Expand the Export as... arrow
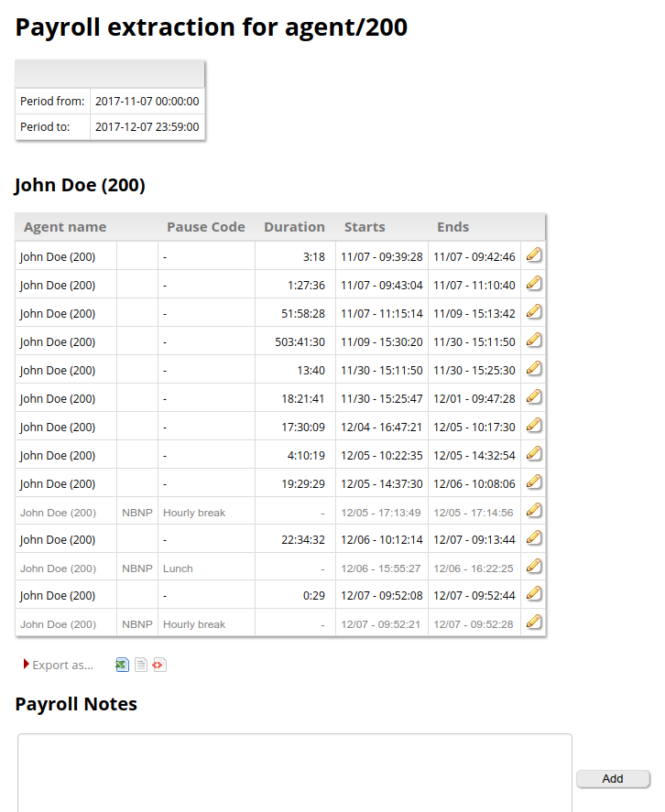665x812 pixels. coord(27,665)
